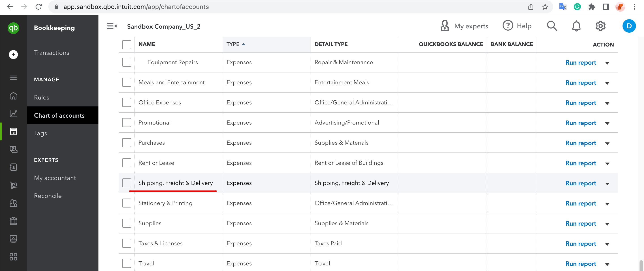Bookmark this page with the star icon
This screenshot has width=644, height=271.
point(545,7)
